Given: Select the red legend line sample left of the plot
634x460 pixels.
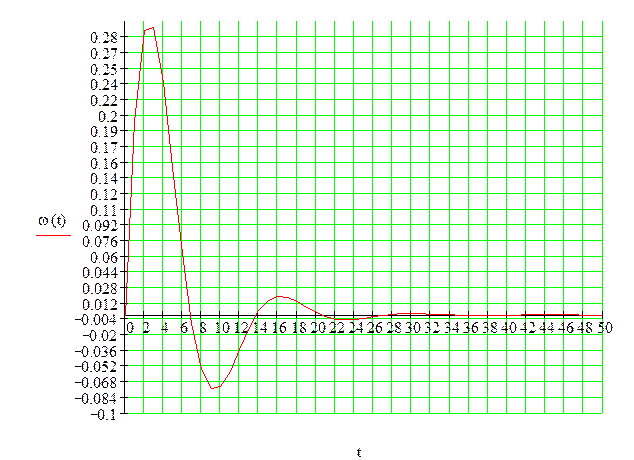Looking at the screenshot, I should (54, 235).
